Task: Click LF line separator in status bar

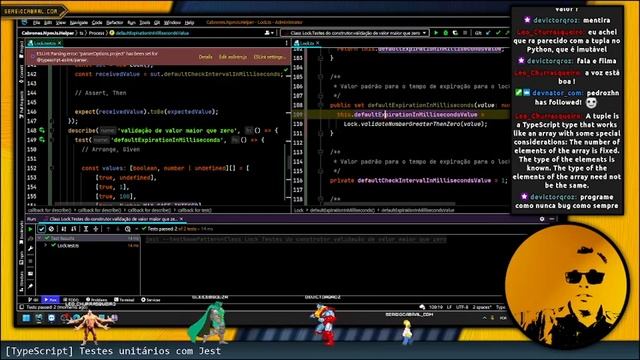Action: point(449,307)
